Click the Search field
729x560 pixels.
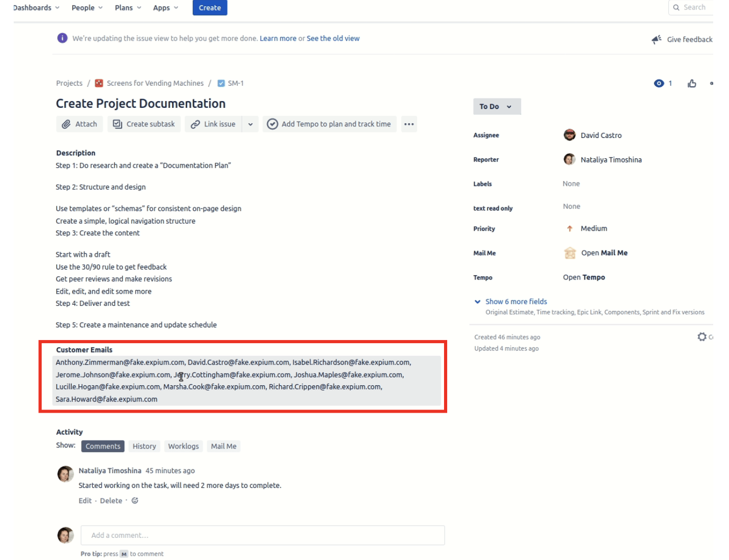691,7
